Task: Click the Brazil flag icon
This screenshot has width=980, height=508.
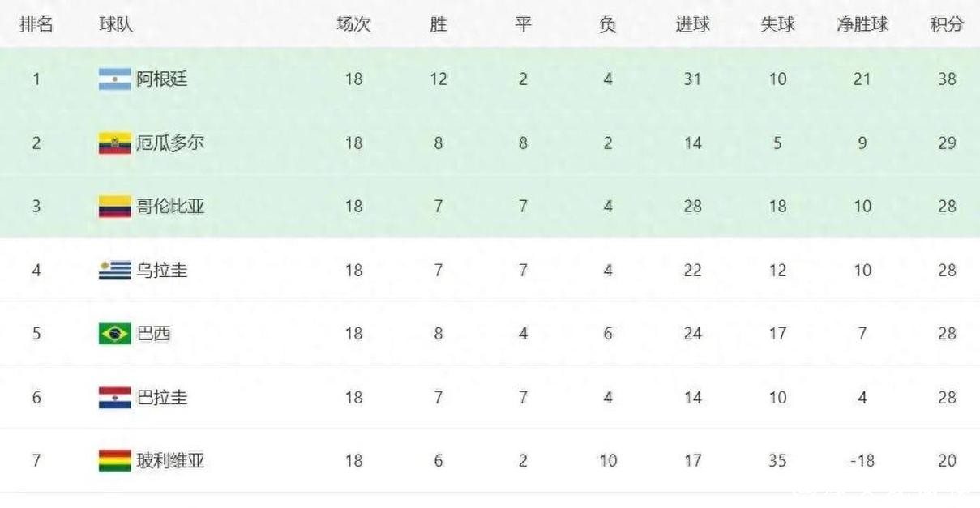Action: click(x=114, y=334)
